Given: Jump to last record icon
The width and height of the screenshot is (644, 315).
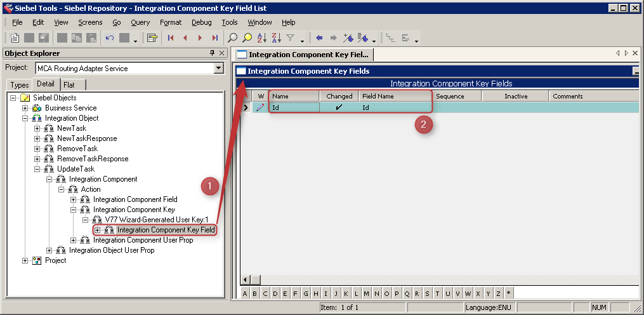Looking at the screenshot, I should (215, 38).
